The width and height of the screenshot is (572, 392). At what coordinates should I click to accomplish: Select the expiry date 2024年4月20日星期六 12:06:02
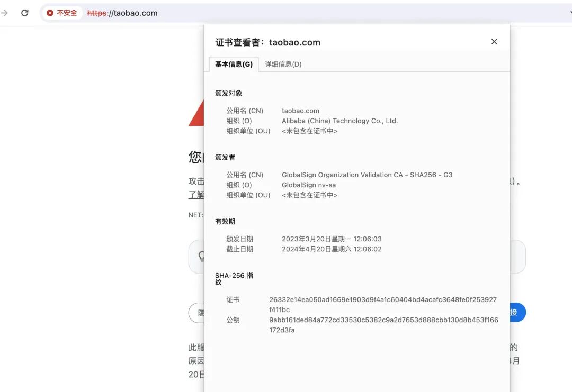coord(332,249)
